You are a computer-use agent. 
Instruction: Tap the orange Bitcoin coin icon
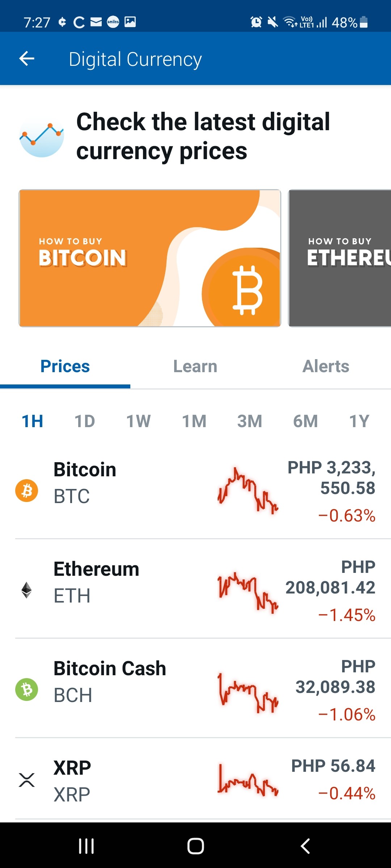(26, 490)
